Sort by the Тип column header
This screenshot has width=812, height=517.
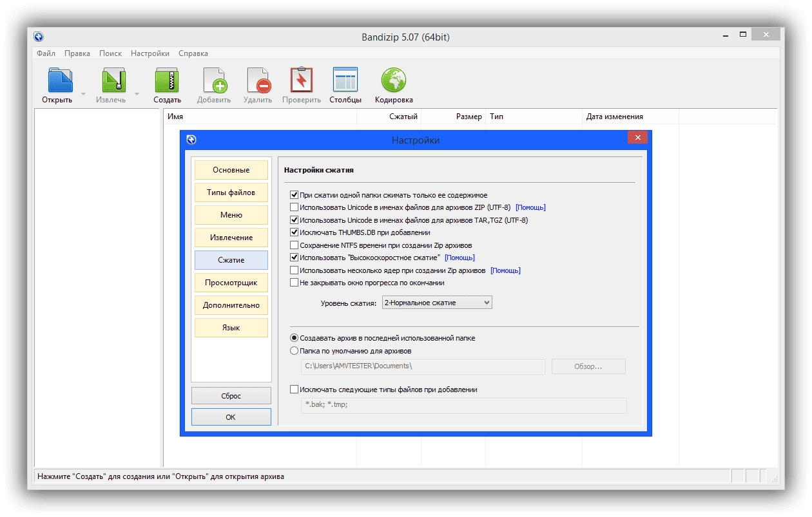coord(534,117)
